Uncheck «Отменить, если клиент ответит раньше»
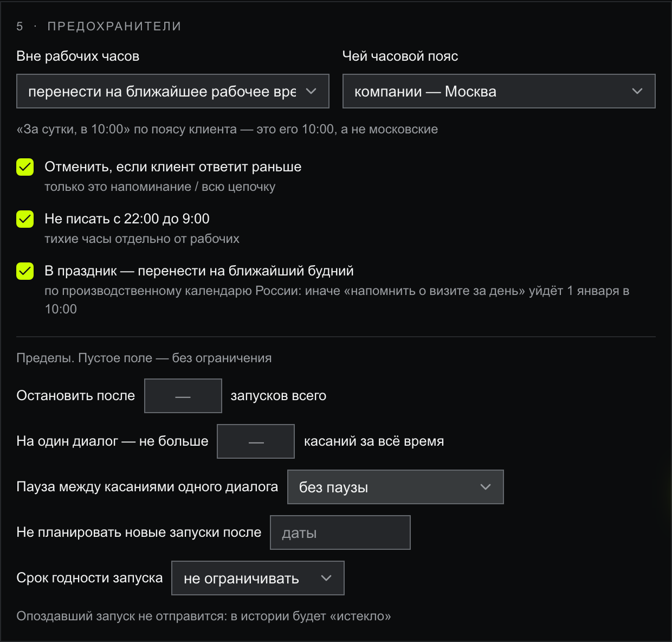 [25, 167]
